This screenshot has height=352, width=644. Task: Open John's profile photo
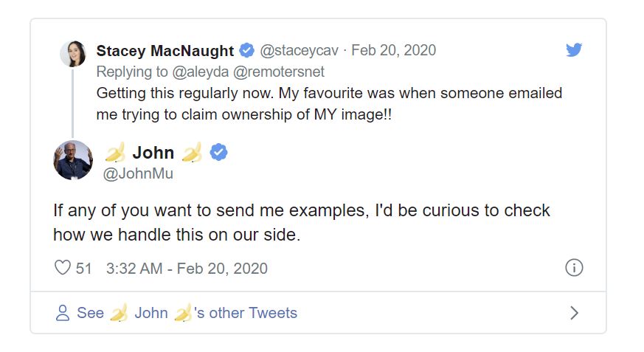73,160
